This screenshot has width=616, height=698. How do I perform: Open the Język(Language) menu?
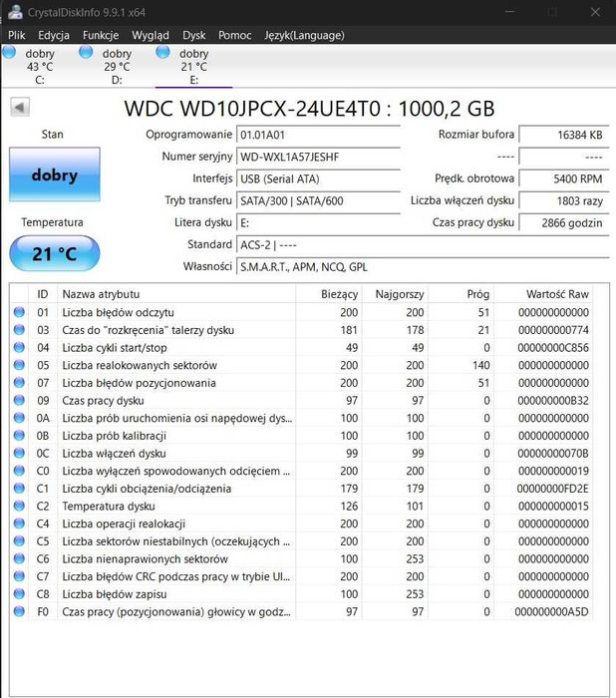[304, 35]
